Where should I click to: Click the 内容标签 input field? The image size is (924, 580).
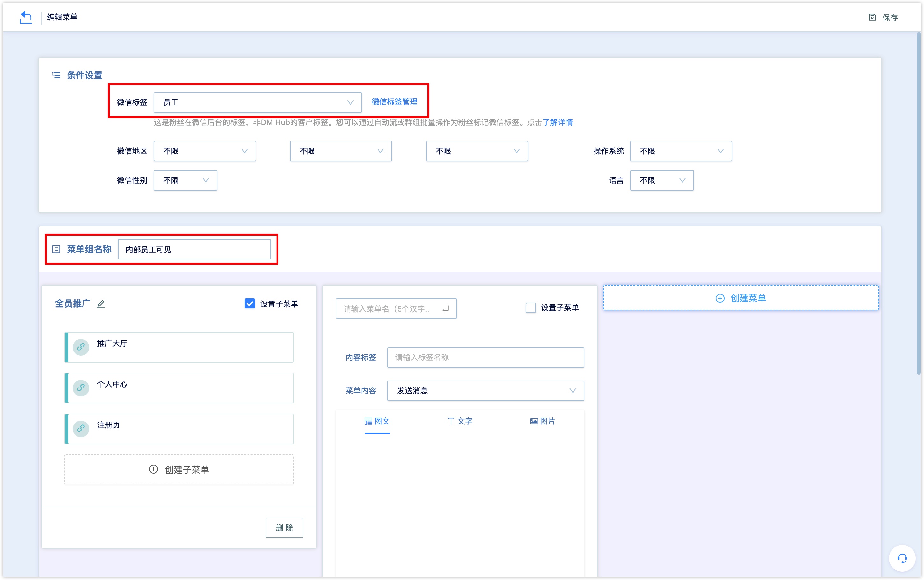[x=485, y=358]
